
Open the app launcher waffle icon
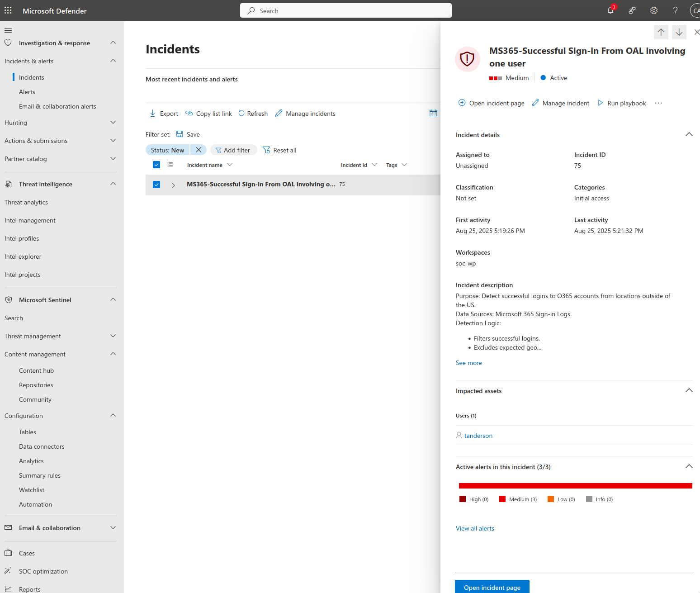[8, 10]
